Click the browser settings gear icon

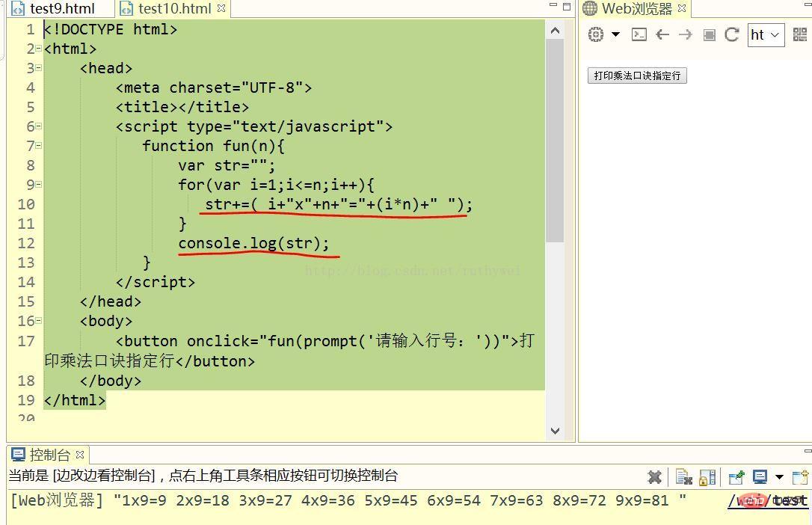point(595,34)
